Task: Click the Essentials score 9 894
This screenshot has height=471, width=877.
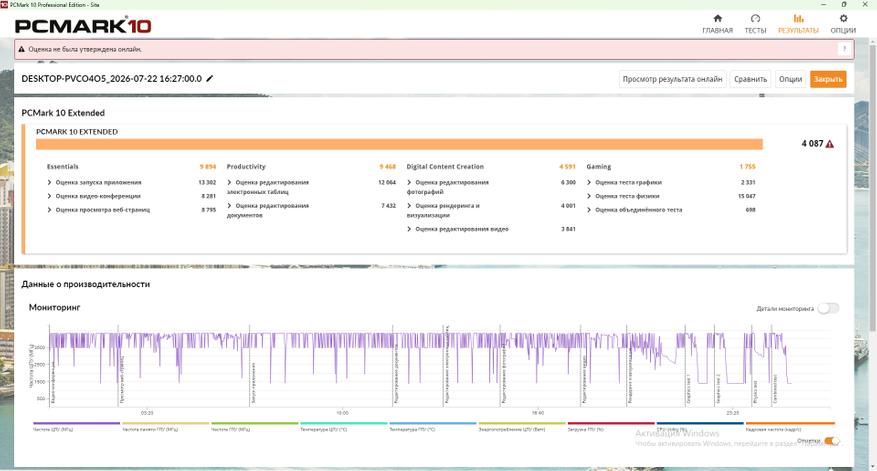Action: pyautogui.click(x=208, y=167)
